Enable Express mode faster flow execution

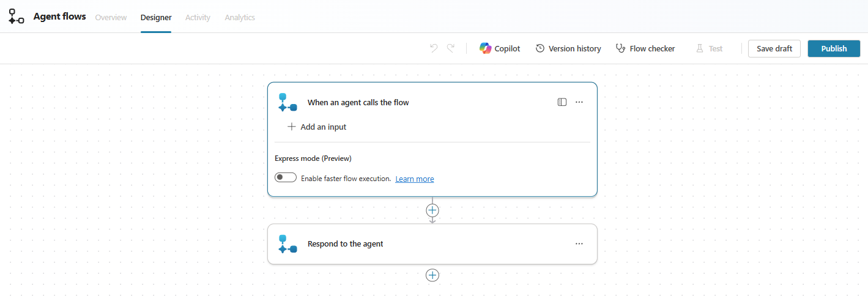point(286,177)
